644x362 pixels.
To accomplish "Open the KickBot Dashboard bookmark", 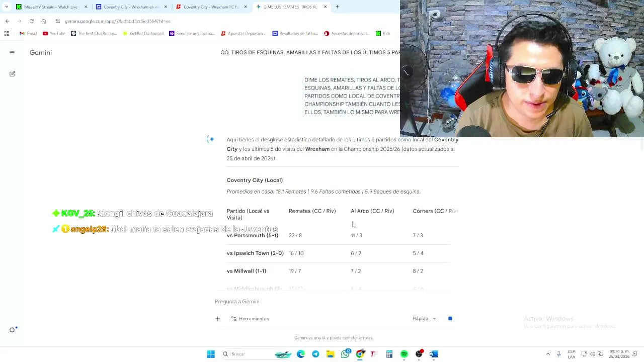I will [x=143, y=33].
